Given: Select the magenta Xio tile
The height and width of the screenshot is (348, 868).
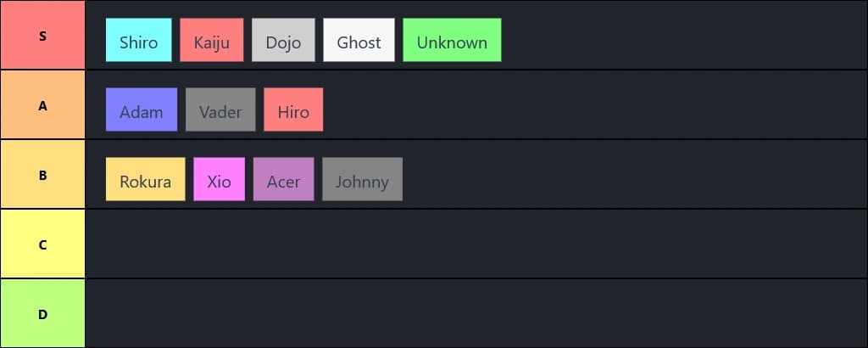Looking at the screenshot, I should point(219,180).
